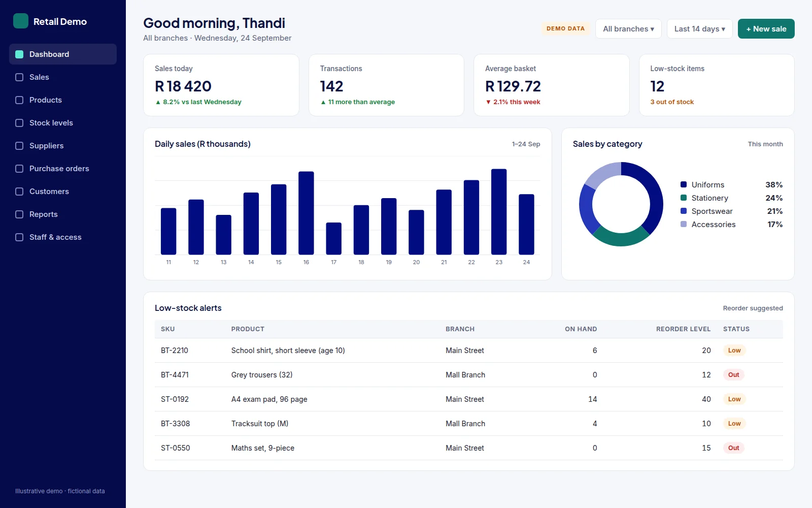Click the 'Reorder suggested' label
The width and height of the screenshot is (812, 508).
coord(753,308)
